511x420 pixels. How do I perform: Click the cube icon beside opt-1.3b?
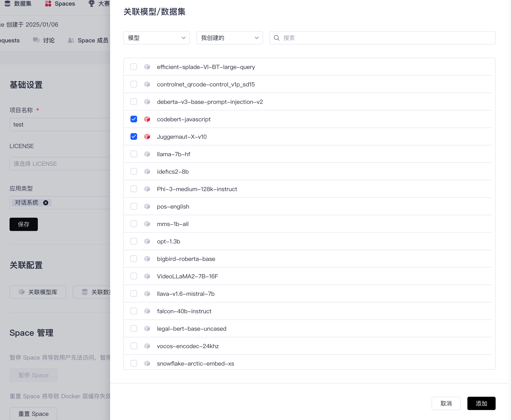click(x=147, y=241)
